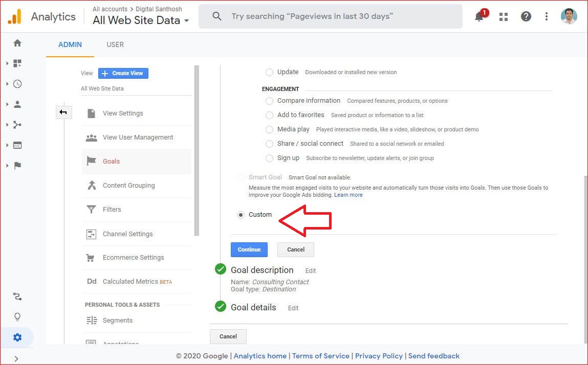Click the back arrow button in the View column

pos(63,112)
